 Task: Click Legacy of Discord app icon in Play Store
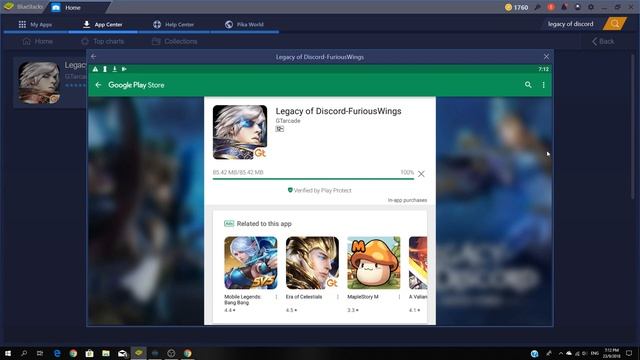pos(240,132)
